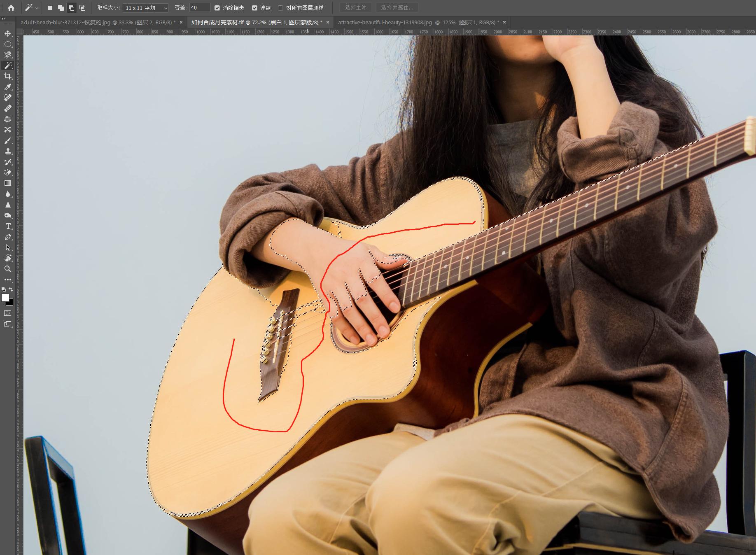756x555 pixels.
Task: Switch to attractive-beautiful-beauty-1319908.jpg tab
Action: 418,22
